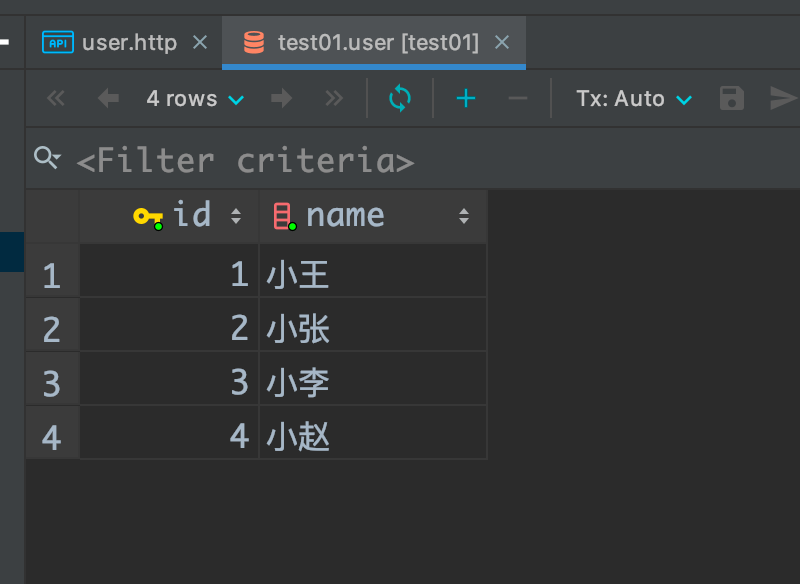The image size is (800, 584).
Task: Delete the selected row
Action: [x=517, y=98]
